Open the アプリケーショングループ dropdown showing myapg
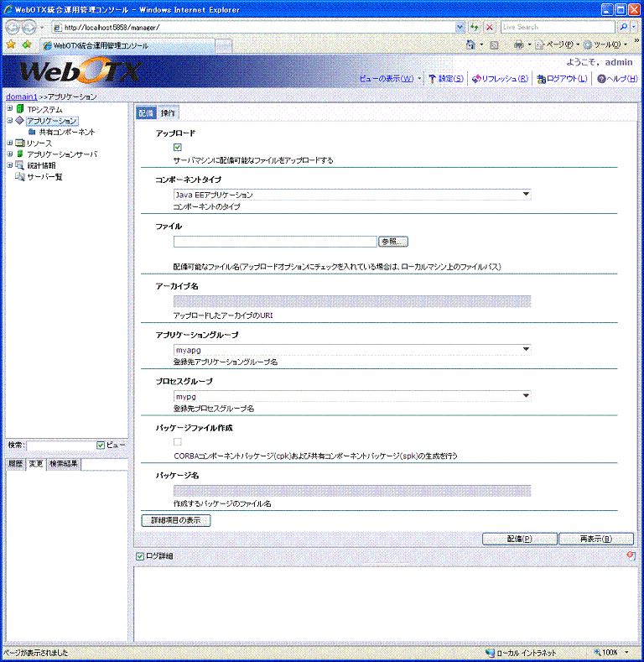Viewport: 644px width, 662px height. (x=352, y=349)
